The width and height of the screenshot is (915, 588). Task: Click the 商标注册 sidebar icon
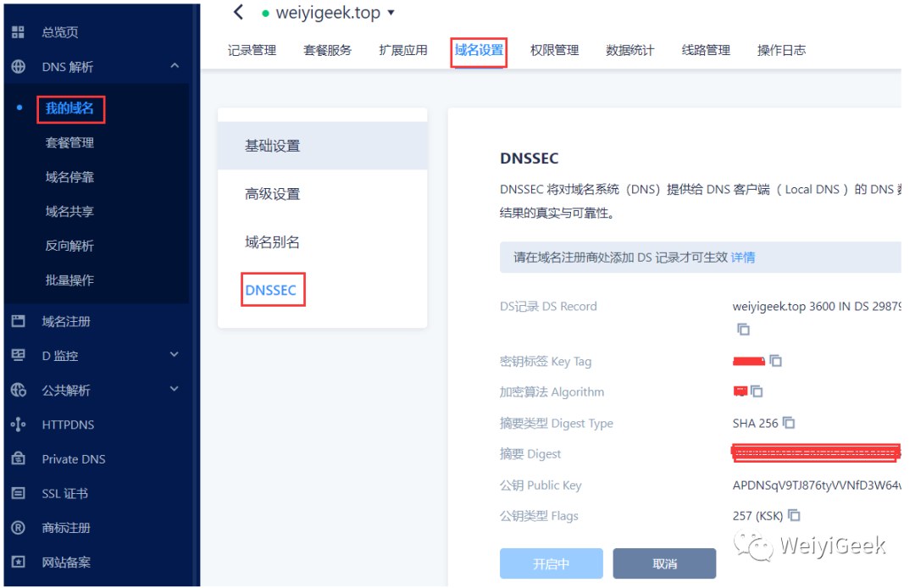point(18,528)
